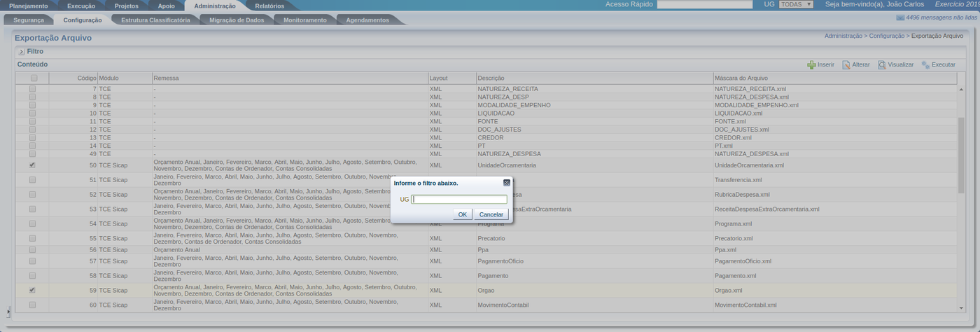Uncheck row 50 UnidadeOrcamentaria checkbox
This screenshot has height=332, width=980.
tap(33, 165)
